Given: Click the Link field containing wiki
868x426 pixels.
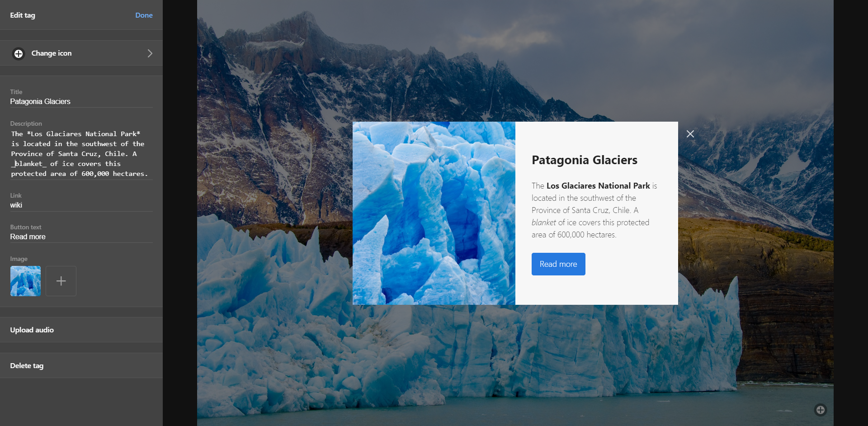Looking at the screenshot, I should (81, 205).
